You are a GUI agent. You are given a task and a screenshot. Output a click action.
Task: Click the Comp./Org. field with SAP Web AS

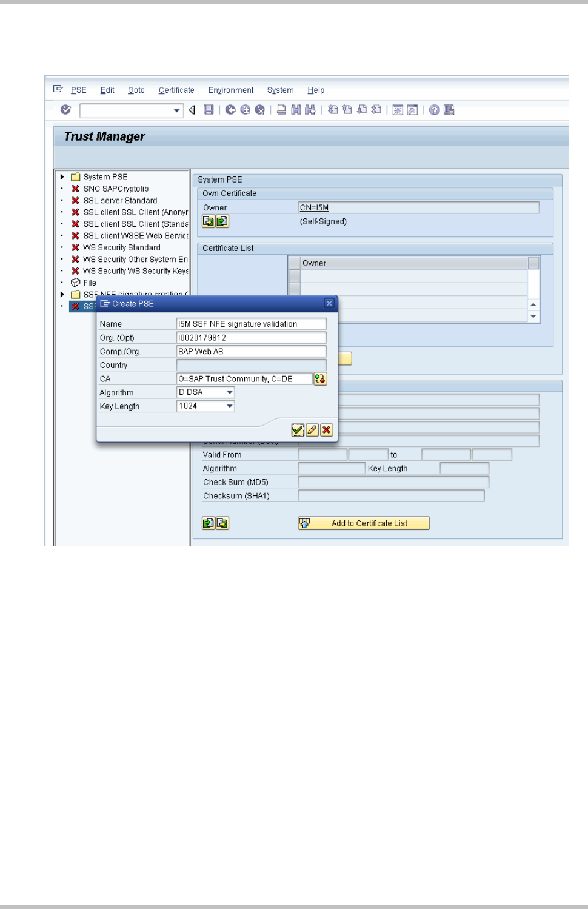click(252, 351)
